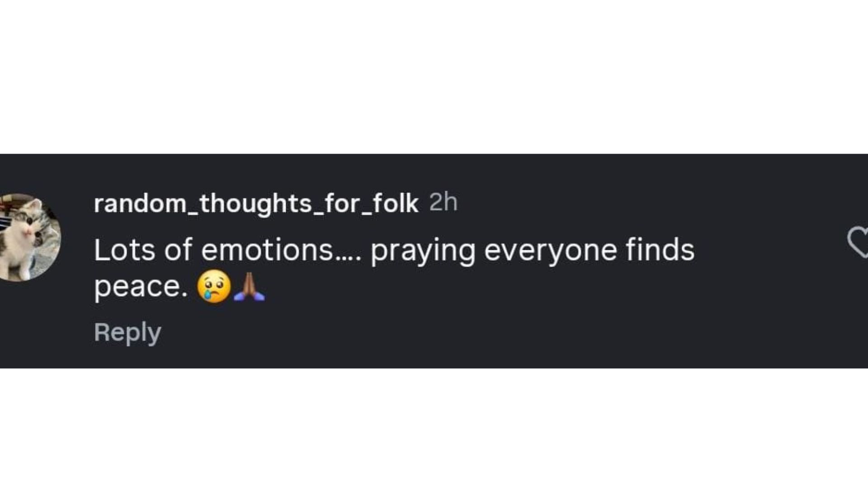Select the commenter's kitten avatar
868x488 pixels.
[30, 238]
